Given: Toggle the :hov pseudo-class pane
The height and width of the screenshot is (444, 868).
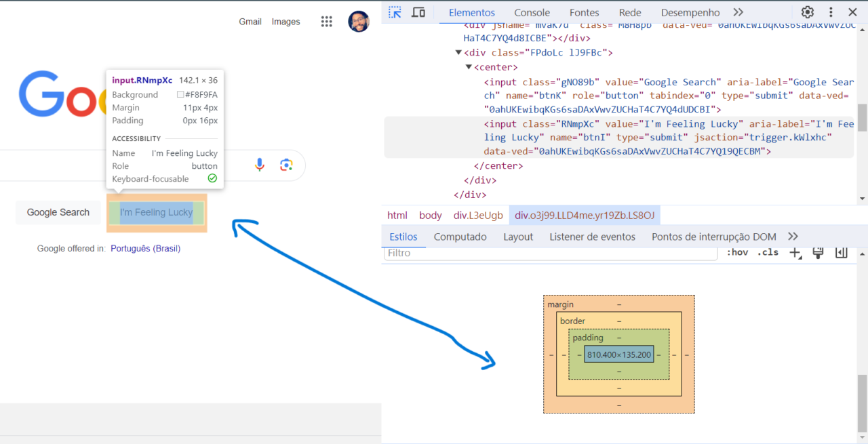Looking at the screenshot, I should pos(737,251).
